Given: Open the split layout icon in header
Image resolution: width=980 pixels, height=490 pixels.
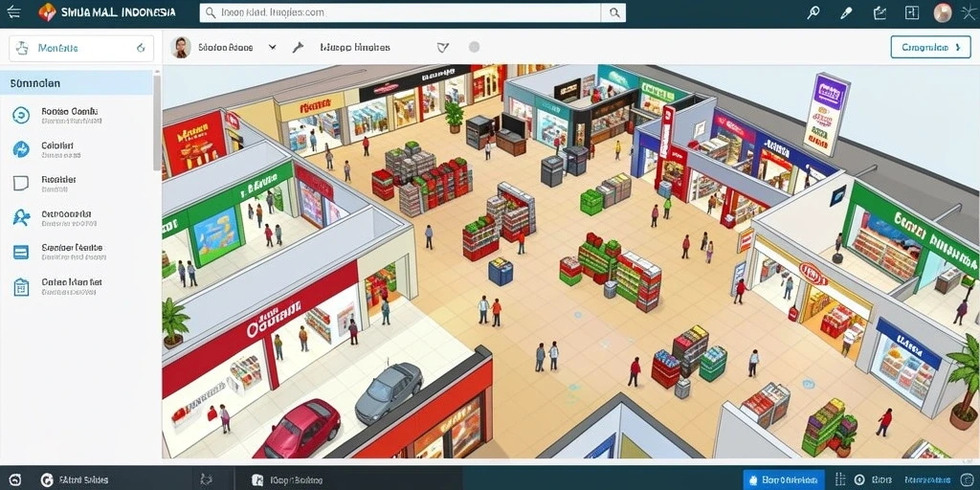Looking at the screenshot, I should coord(912,12).
